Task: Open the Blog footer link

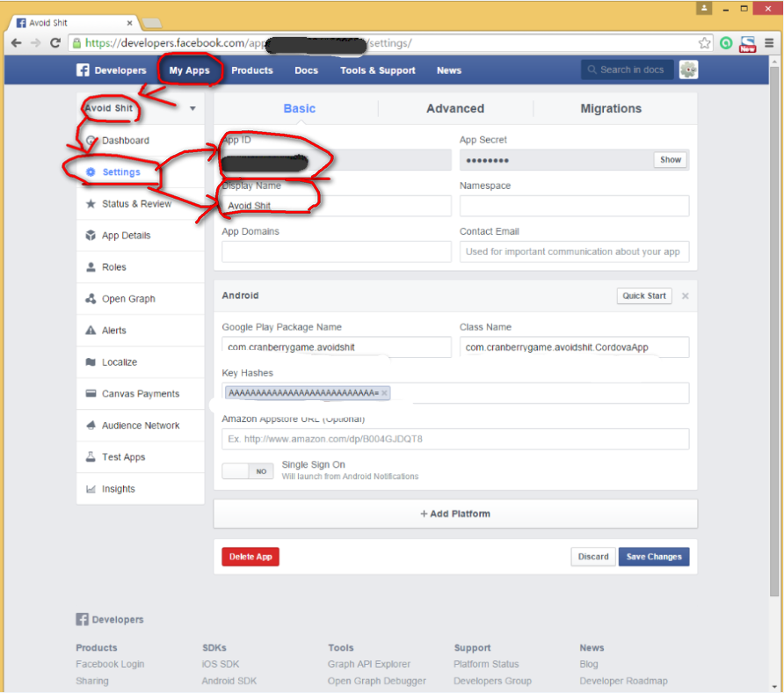Action: point(589,664)
